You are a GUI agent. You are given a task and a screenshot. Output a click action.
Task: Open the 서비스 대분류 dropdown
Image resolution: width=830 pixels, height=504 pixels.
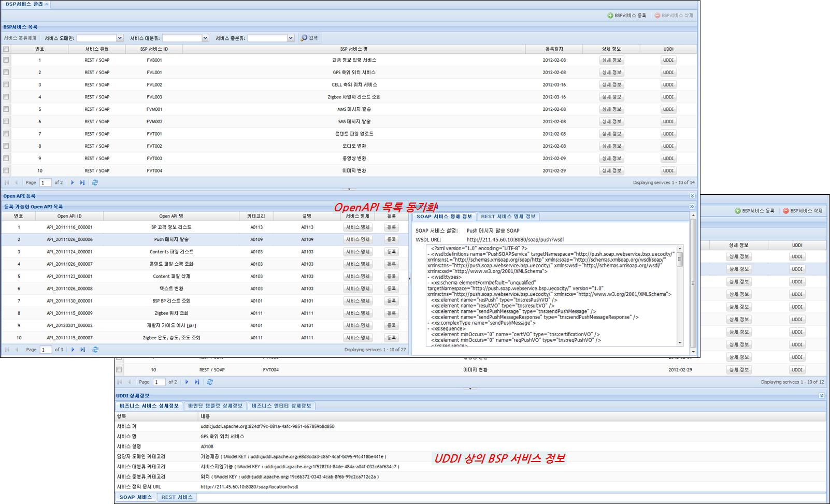[x=205, y=38]
